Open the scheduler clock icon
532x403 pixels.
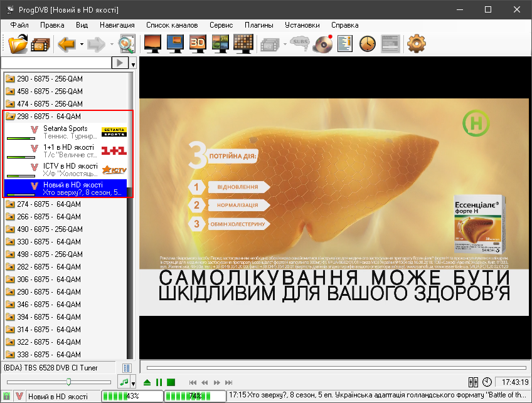[x=367, y=44]
